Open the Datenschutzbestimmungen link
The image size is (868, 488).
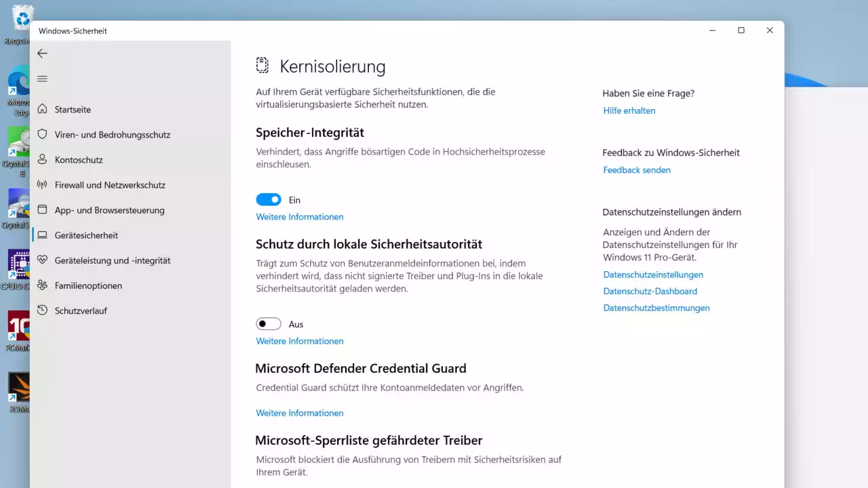coord(656,308)
